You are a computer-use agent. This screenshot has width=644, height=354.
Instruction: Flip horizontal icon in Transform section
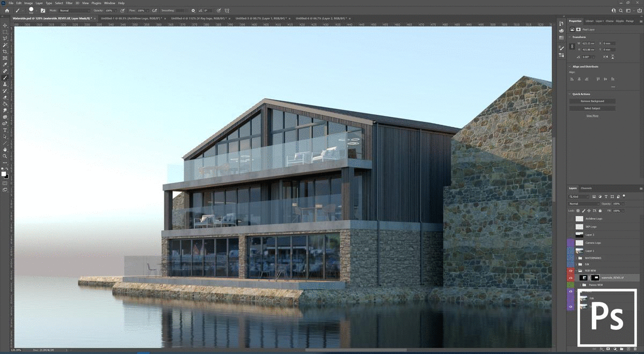[x=606, y=57]
